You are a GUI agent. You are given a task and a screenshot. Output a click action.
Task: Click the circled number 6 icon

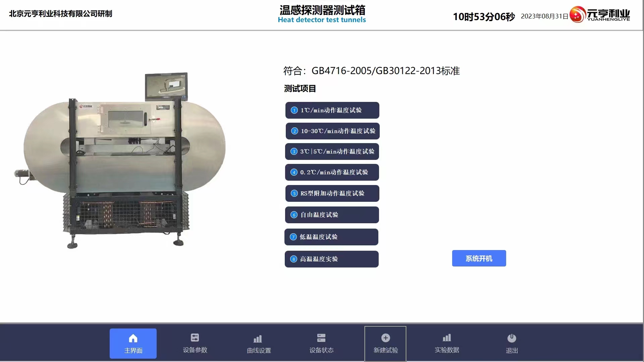click(x=294, y=215)
